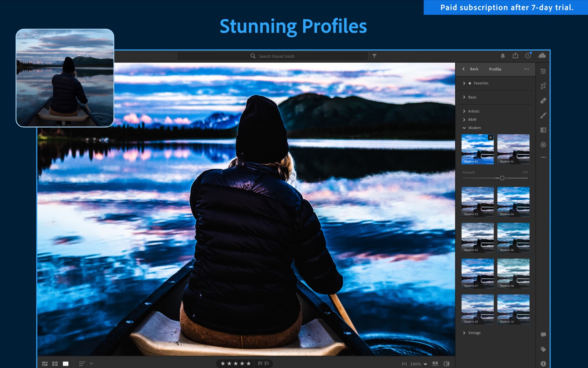
Task: Expand the Vintage profile group
Action: [474, 333]
